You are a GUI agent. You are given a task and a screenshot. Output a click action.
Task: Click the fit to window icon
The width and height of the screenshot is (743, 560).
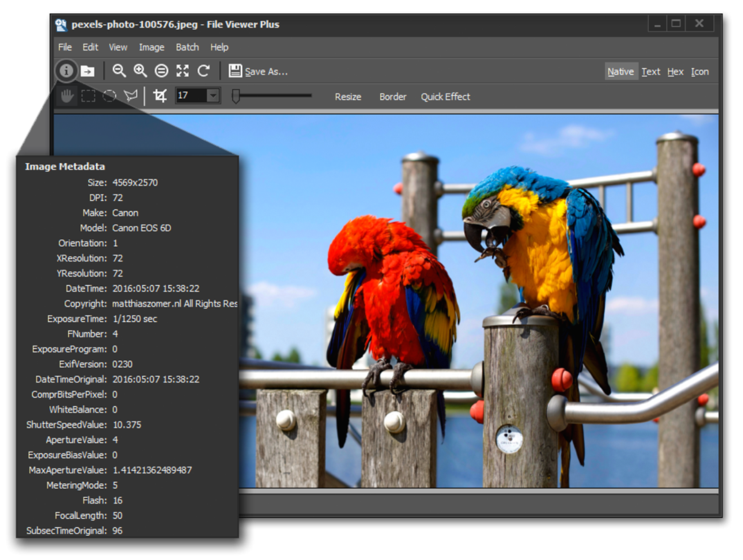pos(183,71)
